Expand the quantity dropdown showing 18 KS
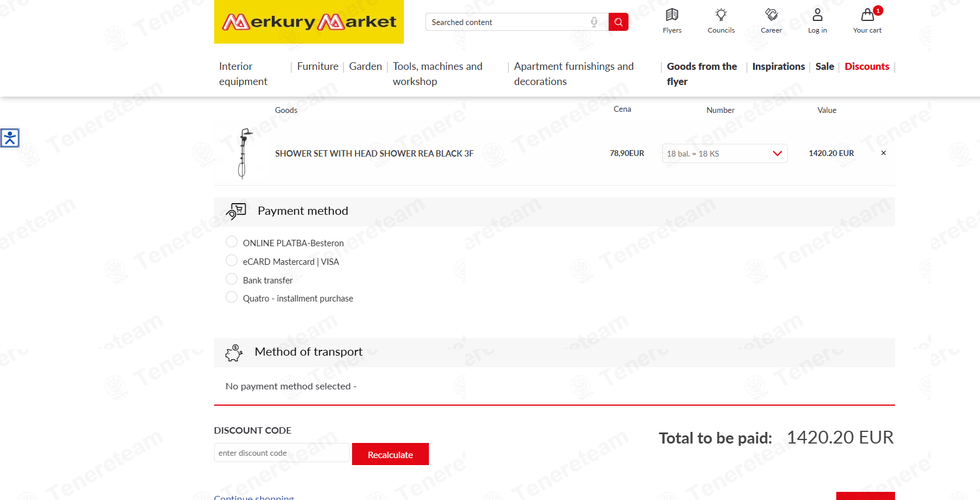Image resolution: width=980 pixels, height=500 pixels. 725,154
